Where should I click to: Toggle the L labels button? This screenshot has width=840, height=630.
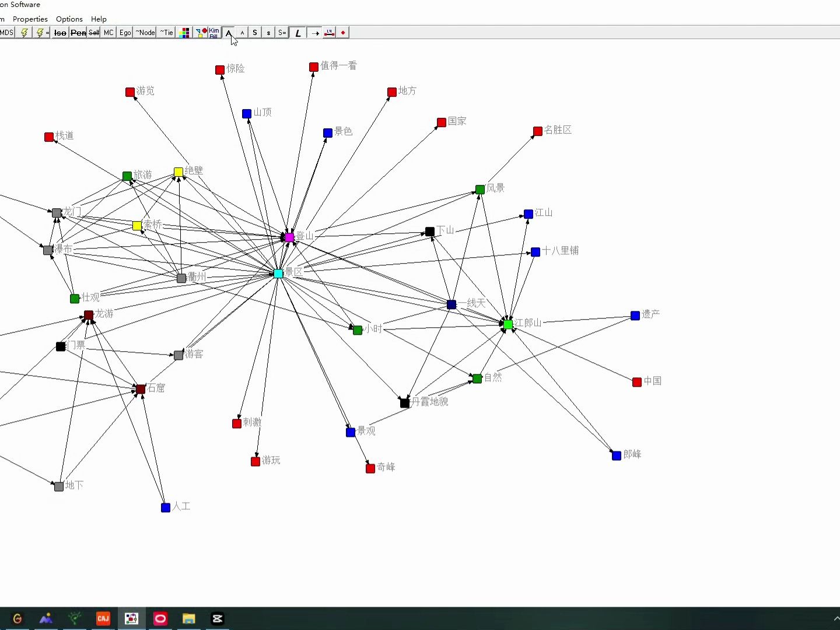(x=298, y=33)
